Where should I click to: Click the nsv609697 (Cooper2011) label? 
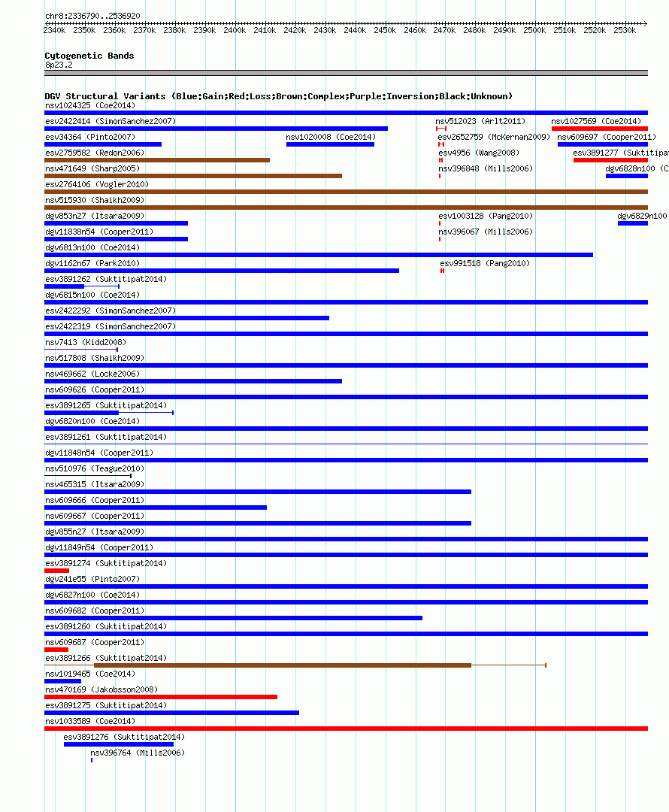pyautogui.click(x=607, y=138)
